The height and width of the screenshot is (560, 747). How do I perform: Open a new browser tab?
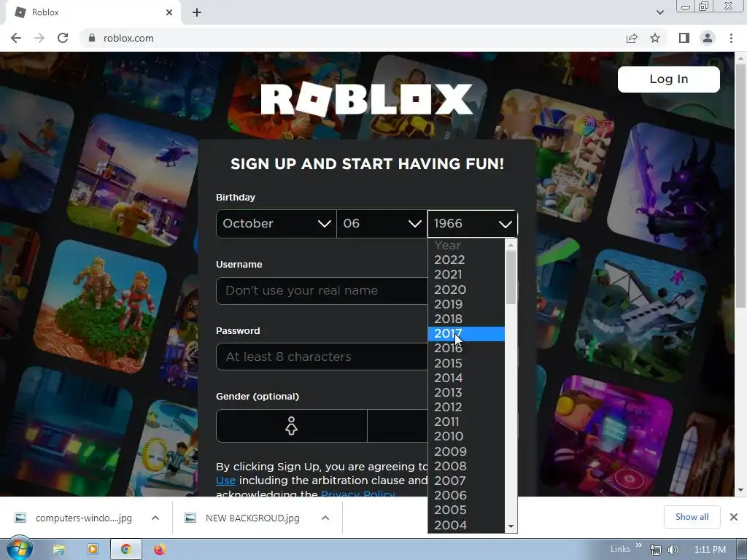pos(197,12)
